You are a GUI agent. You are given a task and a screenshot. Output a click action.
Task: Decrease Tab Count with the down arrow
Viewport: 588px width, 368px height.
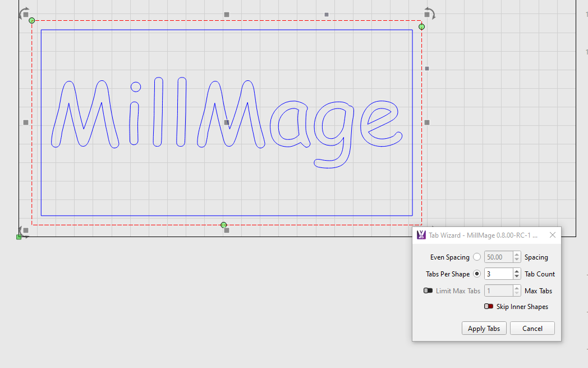point(517,277)
